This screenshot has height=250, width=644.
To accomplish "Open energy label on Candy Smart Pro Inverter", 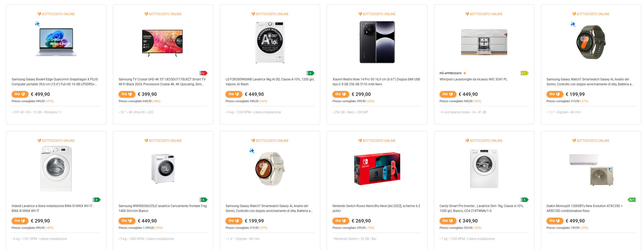I will pyautogui.click(x=524, y=200).
